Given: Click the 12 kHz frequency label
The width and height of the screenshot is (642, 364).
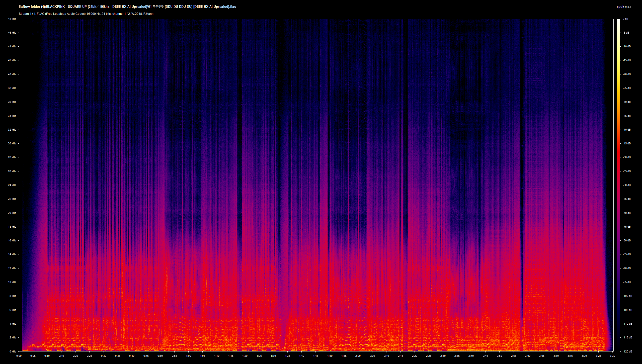Looking at the screenshot, I should [x=12, y=268].
